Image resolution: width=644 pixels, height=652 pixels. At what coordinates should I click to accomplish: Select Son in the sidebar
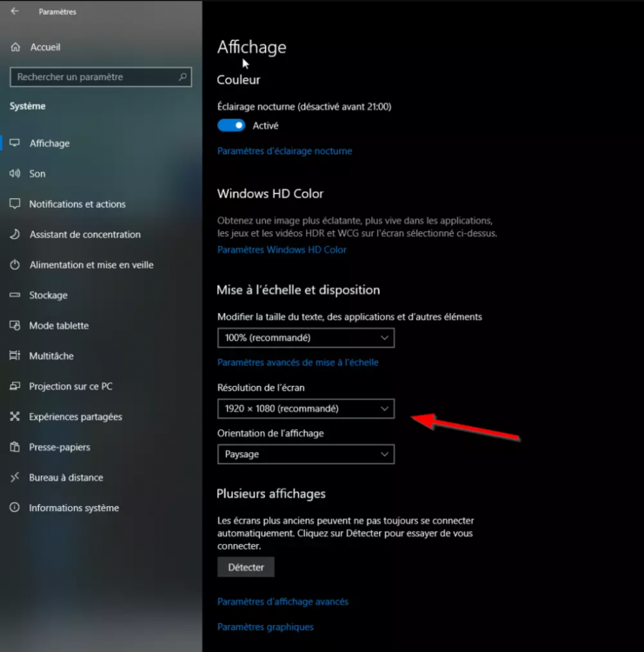click(37, 174)
